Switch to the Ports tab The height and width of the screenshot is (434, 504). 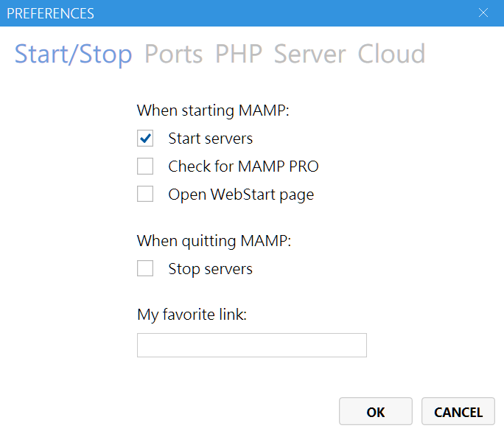point(173,54)
